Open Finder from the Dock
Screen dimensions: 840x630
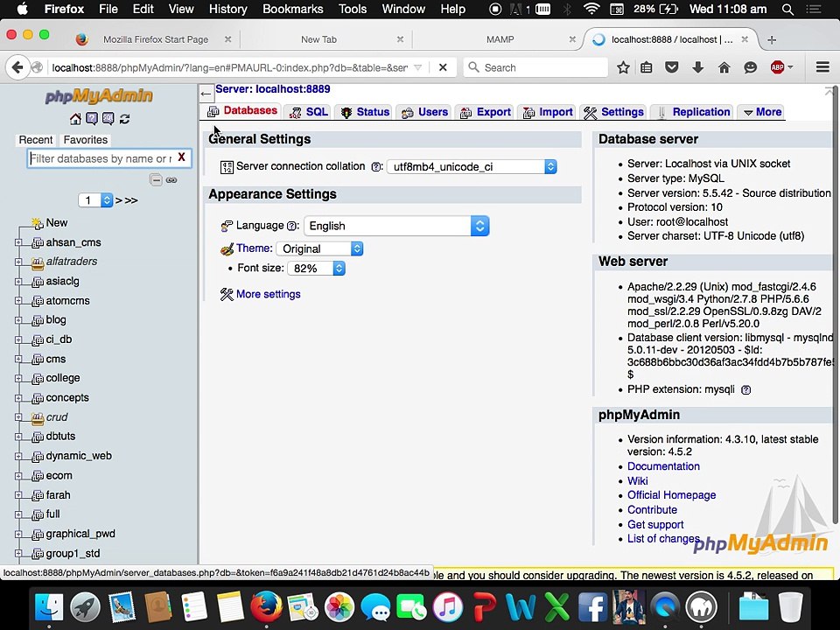(x=49, y=607)
